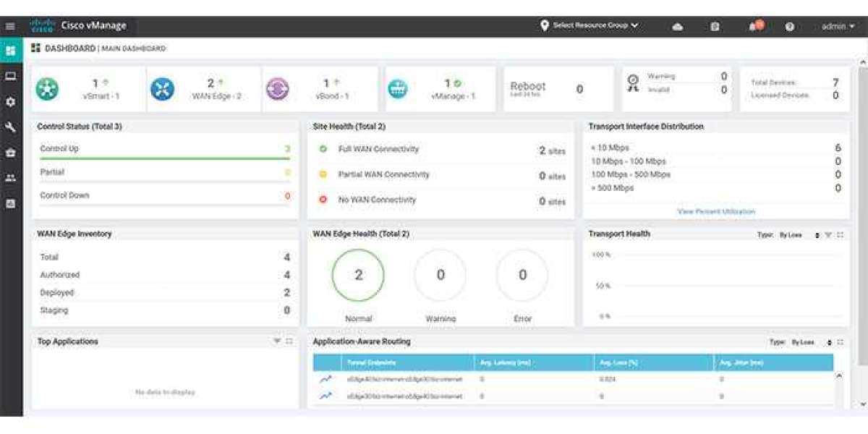Open the Analytics sidebar icon

(10, 203)
